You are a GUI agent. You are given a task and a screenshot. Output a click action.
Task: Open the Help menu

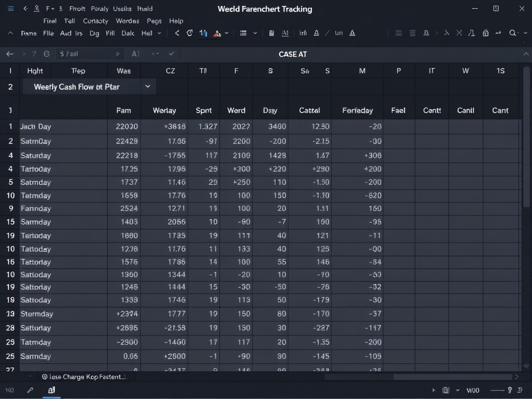[177, 21]
